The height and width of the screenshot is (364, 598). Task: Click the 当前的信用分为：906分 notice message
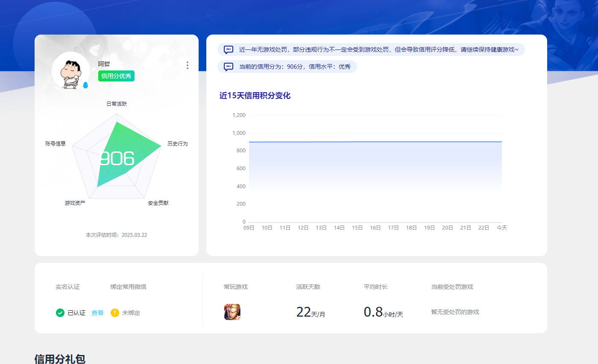pyautogui.click(x=295, y=67)
